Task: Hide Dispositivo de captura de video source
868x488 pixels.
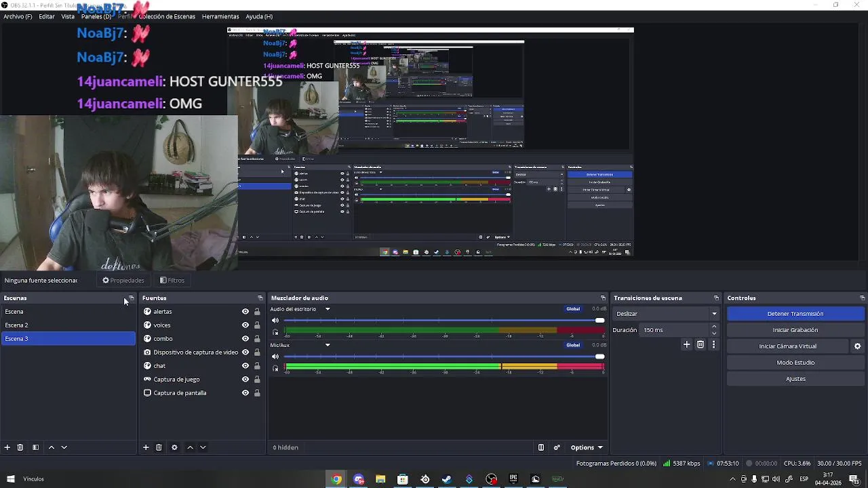Action: click(245, 352)
